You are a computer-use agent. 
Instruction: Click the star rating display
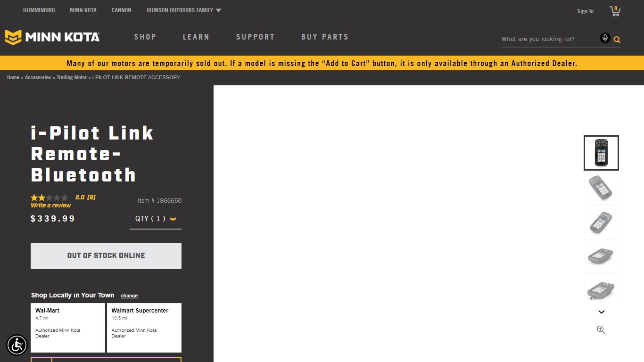pyautogui.click(x=49, y=197)
